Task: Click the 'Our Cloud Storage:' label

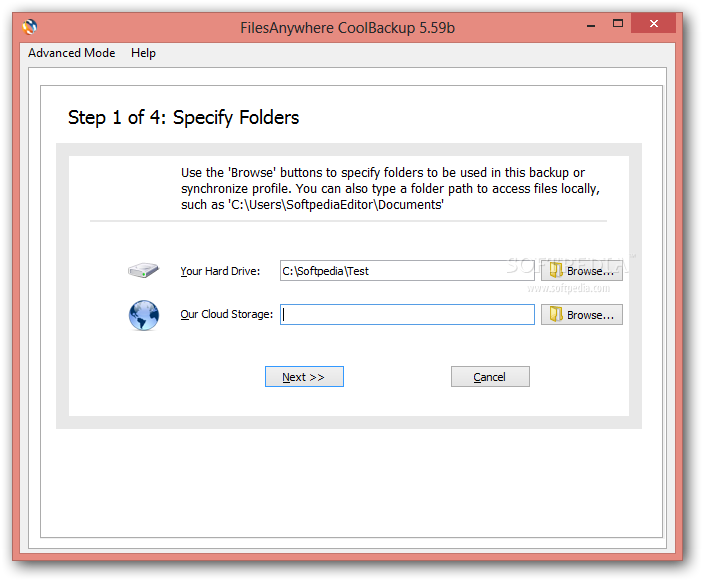Action: click(226, 314)
